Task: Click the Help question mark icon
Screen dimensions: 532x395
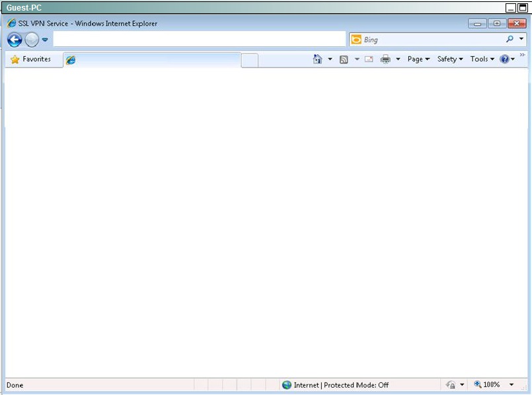Action: point(505,60)
